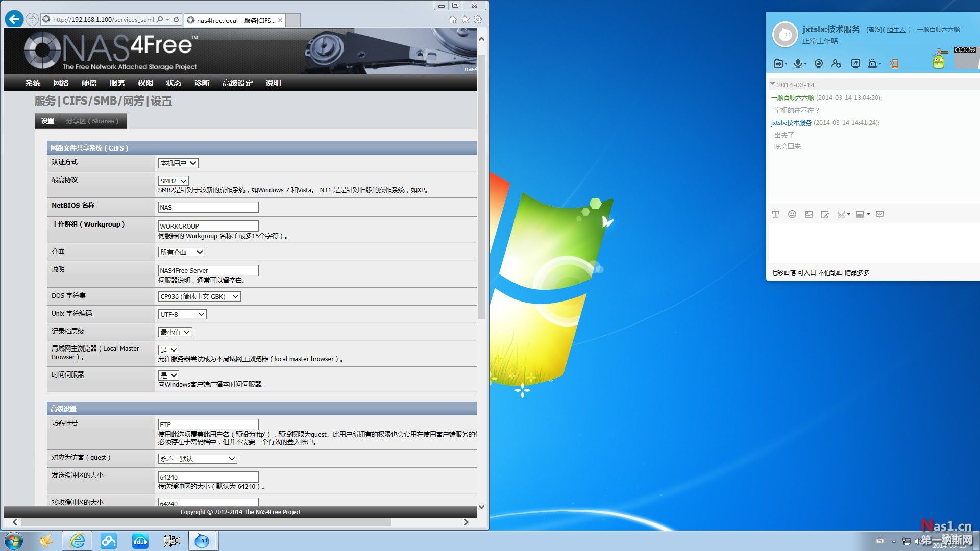Click the contact avatar in chat header
Image resolution: width=980 pixels, height=551 pixels.
[x=785, y=34]
